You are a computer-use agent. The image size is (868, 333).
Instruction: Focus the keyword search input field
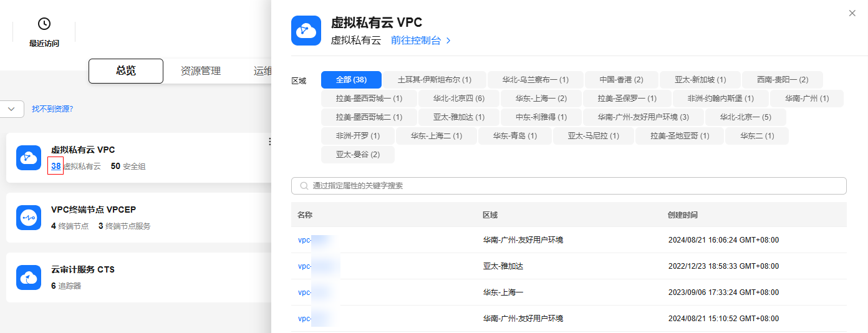pyautogui.click(x=569, y=186)
